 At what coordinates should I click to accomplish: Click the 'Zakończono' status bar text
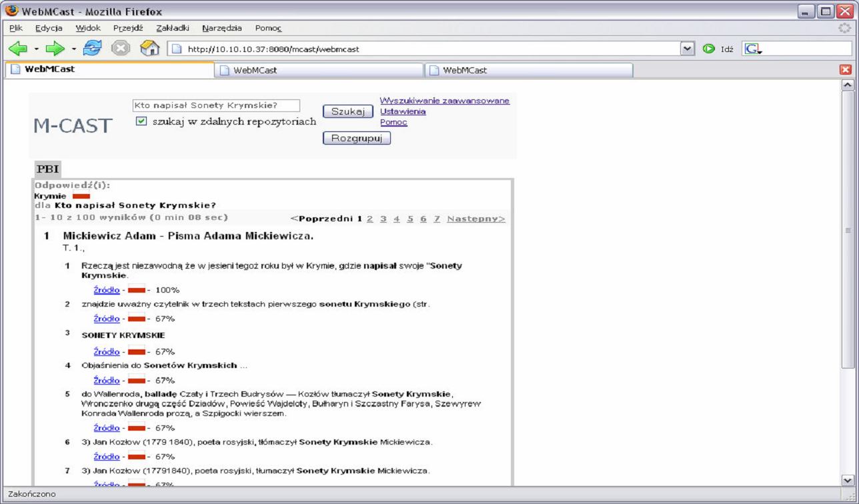(32, 494)
